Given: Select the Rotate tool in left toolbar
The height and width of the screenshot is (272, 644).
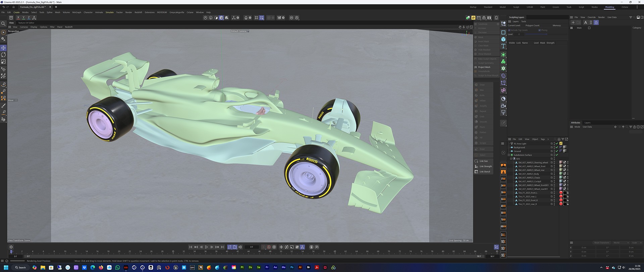Looking at the screenshot, I should pyautogui.click(x=3, y=55).
